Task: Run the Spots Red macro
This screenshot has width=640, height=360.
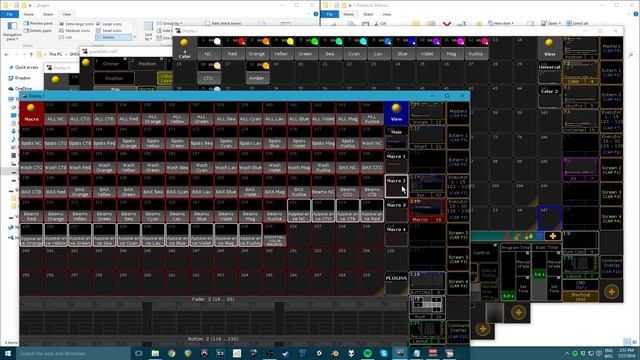Action: tap(104, 138)
